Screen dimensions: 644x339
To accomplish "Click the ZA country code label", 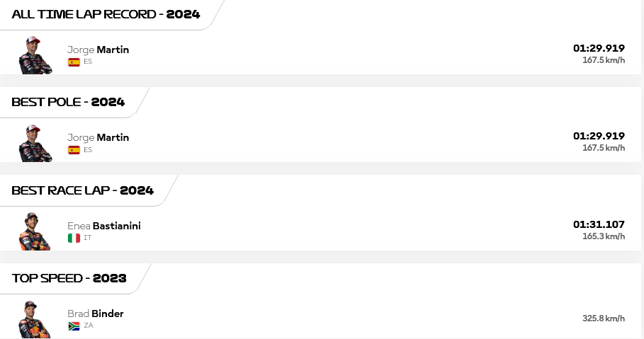I will pyautogui.click(x=89, y=326).
